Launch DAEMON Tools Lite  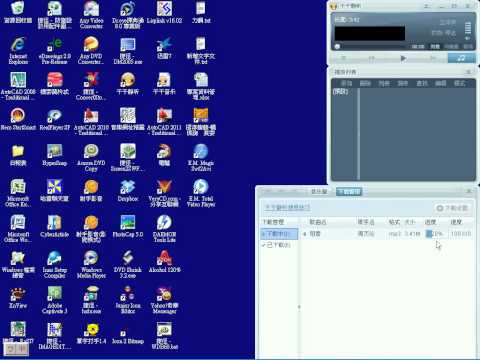click(x=164, y=229)
